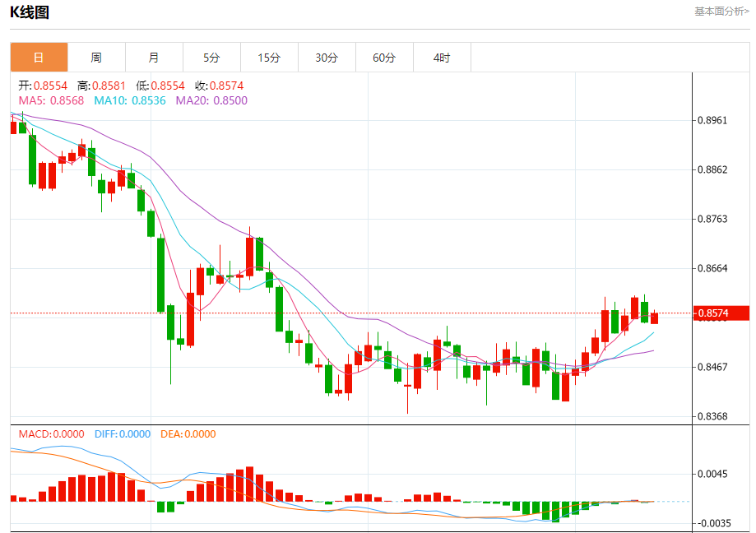Click the 0.8961 price axis label
This screenshot has width=756, height=533.
[712, 120]
